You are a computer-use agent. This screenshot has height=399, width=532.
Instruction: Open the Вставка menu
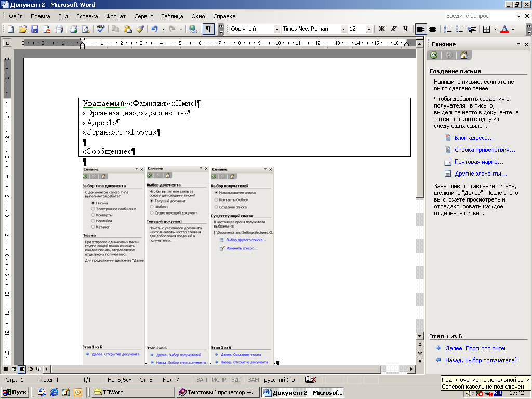(x=87, y=16)
